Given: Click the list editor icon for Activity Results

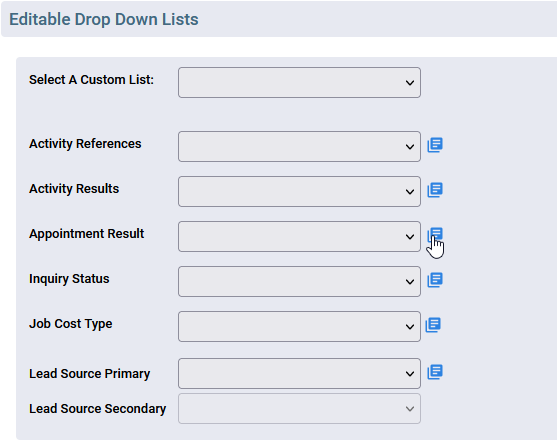Looking at the screenshot, I should [x=435, y=190].
